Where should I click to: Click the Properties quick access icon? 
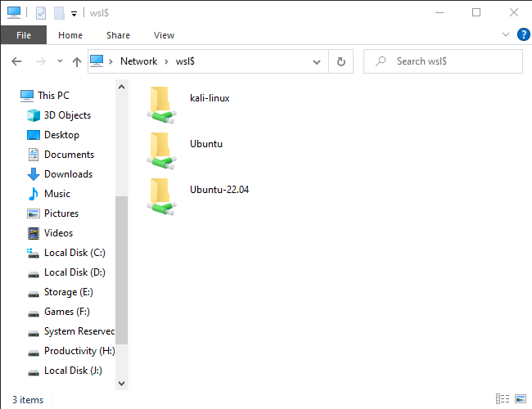pyautogui.click(x=41, y=13)
